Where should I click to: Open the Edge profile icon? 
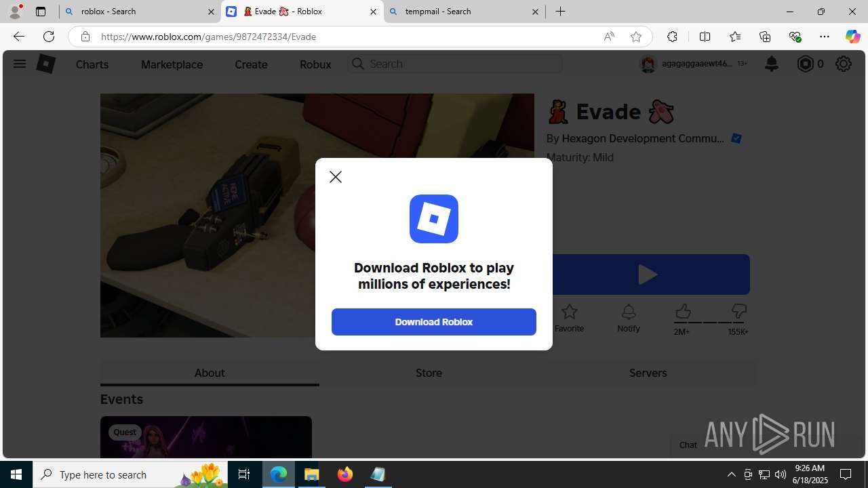(15, 12)
